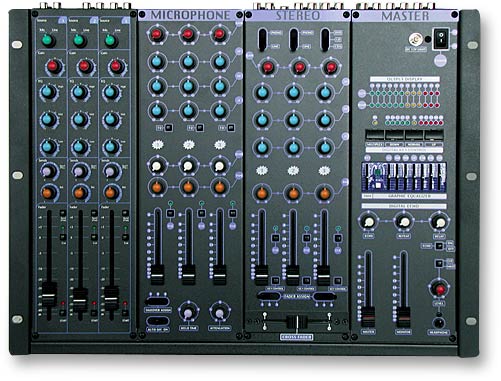Click the STEREO section title
Screen dimensions: 501x381
298,16
